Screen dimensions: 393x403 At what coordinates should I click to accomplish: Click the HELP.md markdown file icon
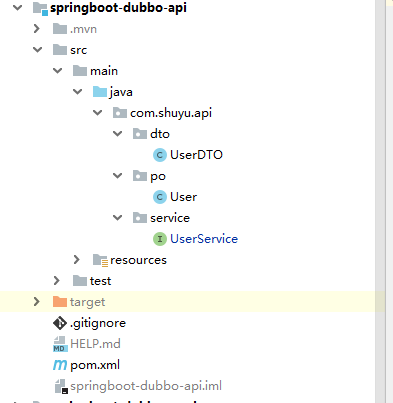(60, 344)
